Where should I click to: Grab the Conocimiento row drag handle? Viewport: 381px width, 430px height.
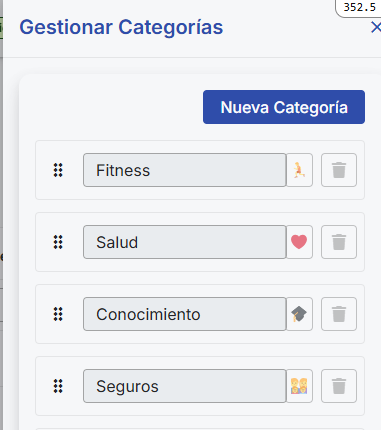click(x=58, y=314)
